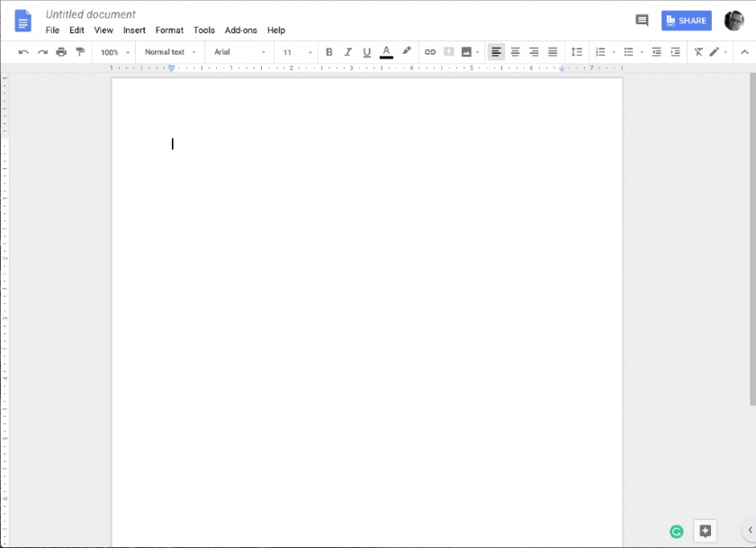The height and width of the screenshot is (548, 756).
Task: Click the Clear formatting icon
Action: [x=698, y=52]
